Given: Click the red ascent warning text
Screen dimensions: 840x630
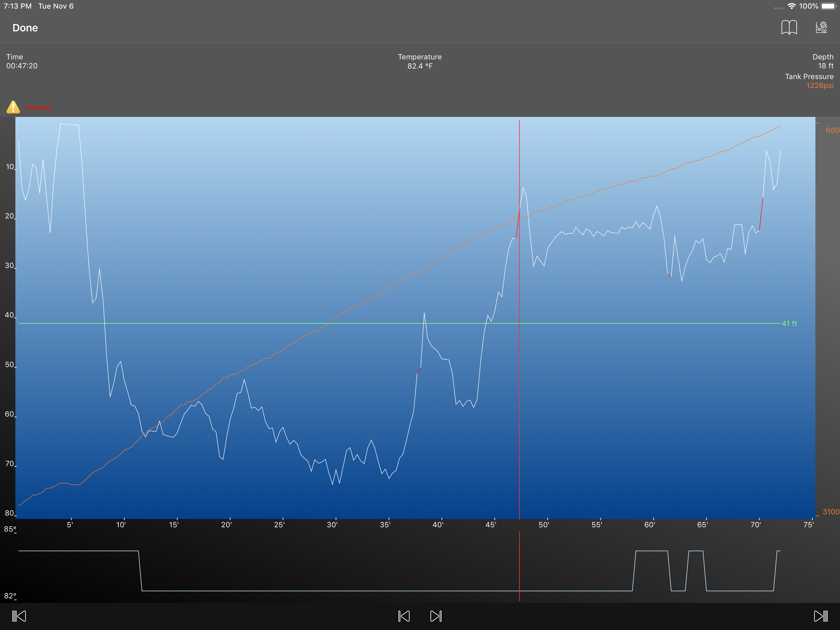Looking at the screenshot, I should pyautogui.click(x=39, y=108).
